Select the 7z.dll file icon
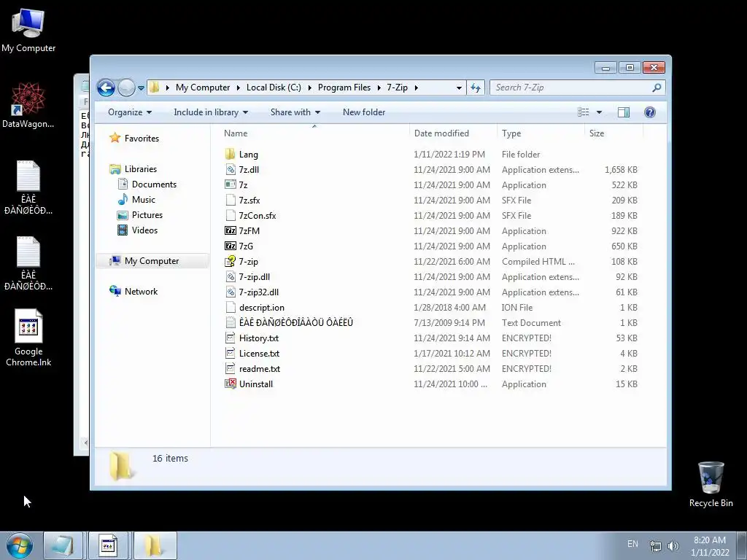The height and width of the screenshot is (560, 747). (x=230, y=169)
